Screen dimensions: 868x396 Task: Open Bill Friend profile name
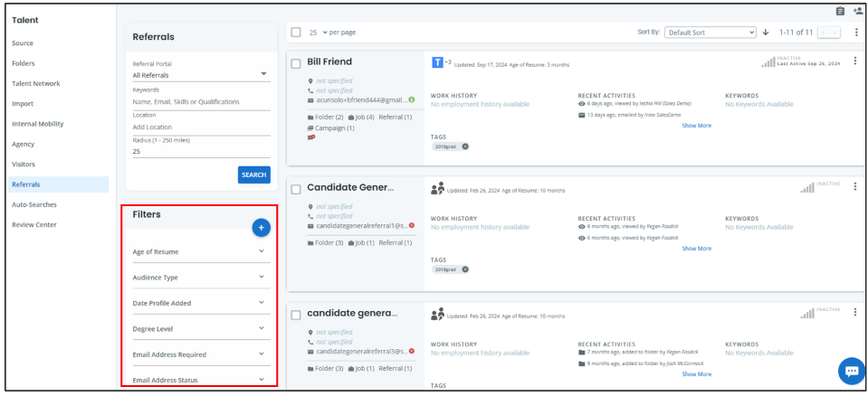(x=329, y=61)
